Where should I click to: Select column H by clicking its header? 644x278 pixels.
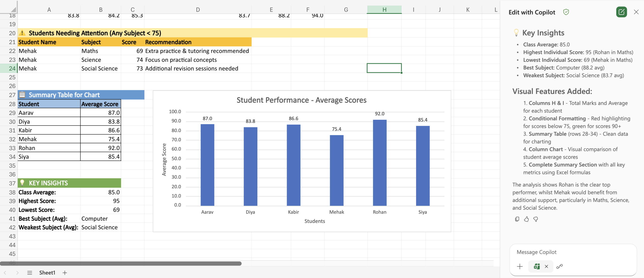coord(384,9)
